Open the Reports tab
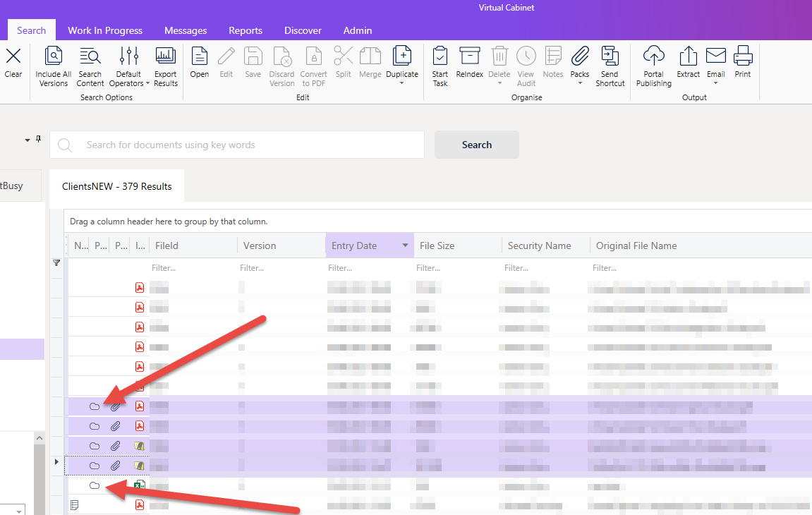 pos(246,30)
